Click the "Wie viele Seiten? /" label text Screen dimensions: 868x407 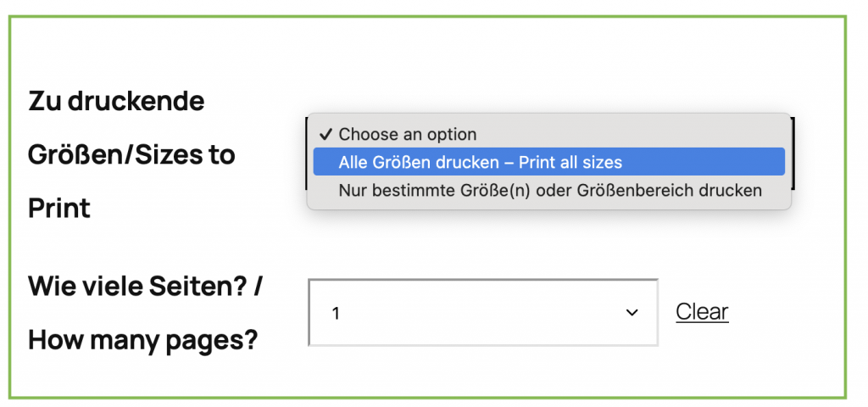click(145, 287)
